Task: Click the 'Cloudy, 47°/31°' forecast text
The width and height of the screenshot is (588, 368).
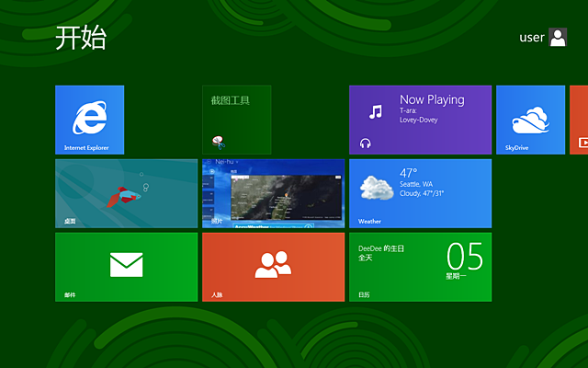Action: pos(422,193)
